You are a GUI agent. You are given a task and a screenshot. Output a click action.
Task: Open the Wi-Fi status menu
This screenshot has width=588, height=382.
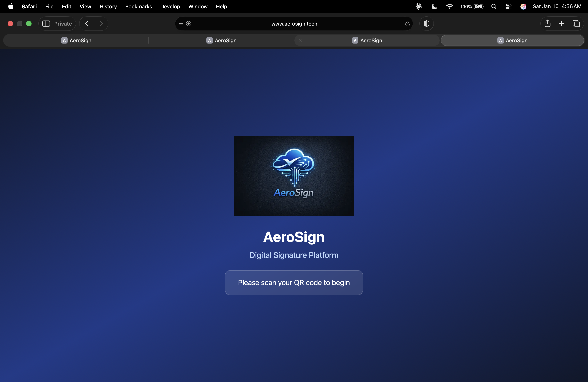click(449, 6)
